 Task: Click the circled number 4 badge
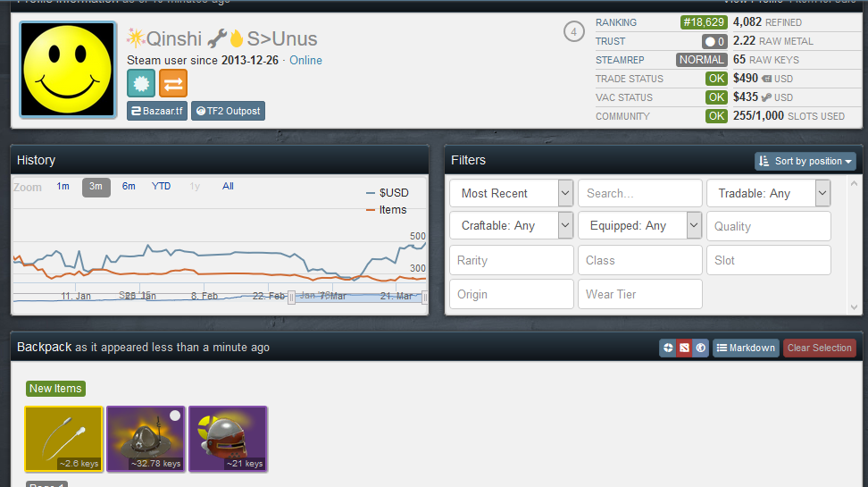point(574,31)
